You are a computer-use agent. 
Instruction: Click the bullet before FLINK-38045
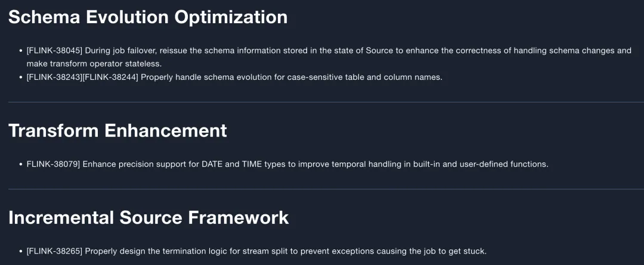(20, 51)
